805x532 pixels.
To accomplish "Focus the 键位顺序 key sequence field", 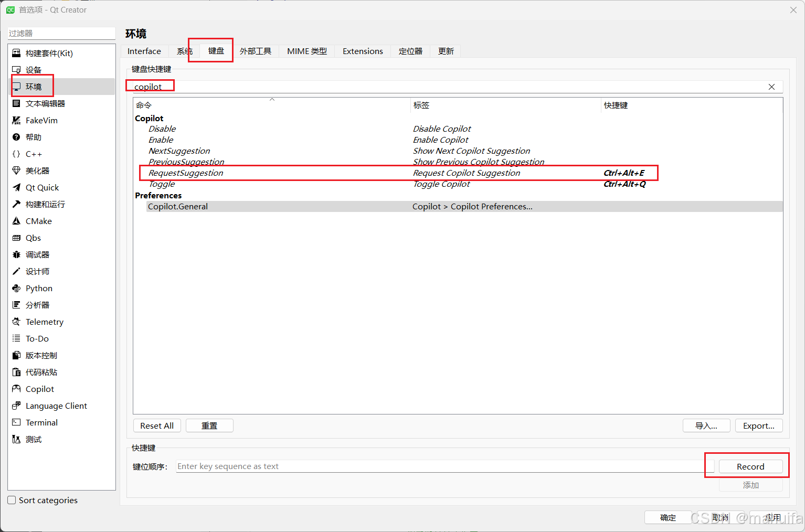I will [x=444, y=466].
